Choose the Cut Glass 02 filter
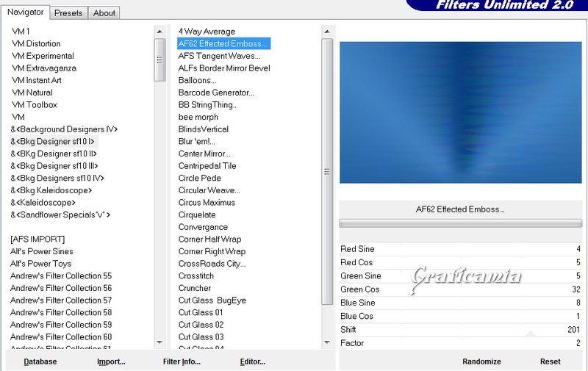The height and width of the screenshot is (371, 588). pyautogui.click(x=201, y=325)
